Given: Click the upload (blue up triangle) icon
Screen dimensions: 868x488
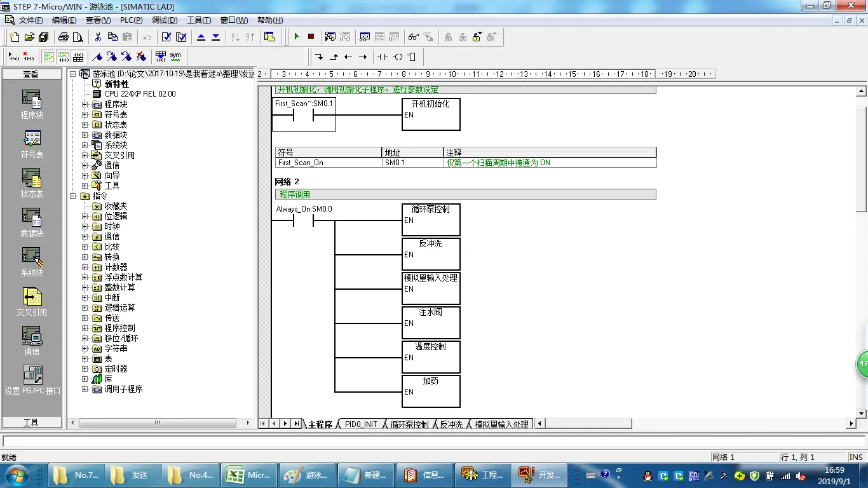Looking at the screenshot, I should [201, 37].
